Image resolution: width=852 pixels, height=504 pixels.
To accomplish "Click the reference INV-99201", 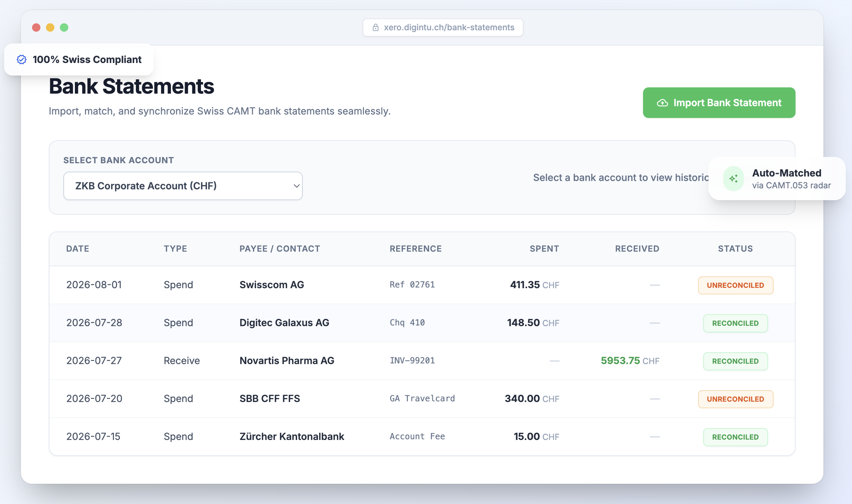I will (x=412, y=361).
